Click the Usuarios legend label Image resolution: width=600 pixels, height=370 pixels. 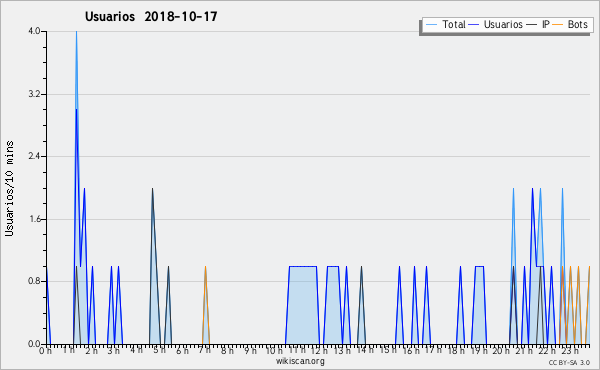click(x=503, y=24)
